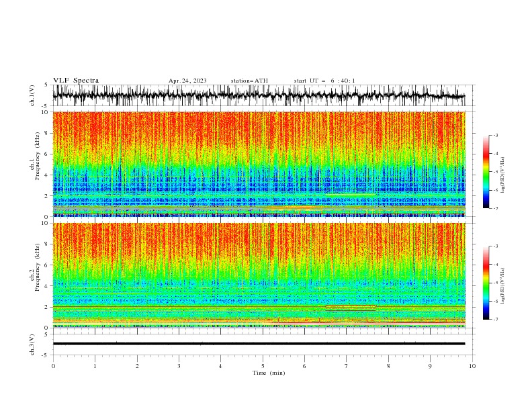This screenshot has width=532, height=411.
Task: Click the "Time (min)" axis label
Action: point(269,373)
